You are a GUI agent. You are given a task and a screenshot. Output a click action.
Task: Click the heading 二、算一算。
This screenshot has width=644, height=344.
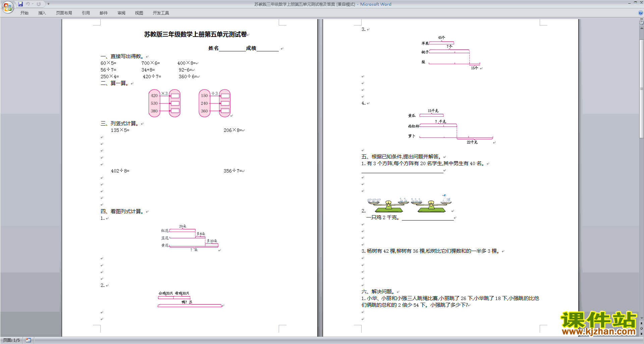115,83
